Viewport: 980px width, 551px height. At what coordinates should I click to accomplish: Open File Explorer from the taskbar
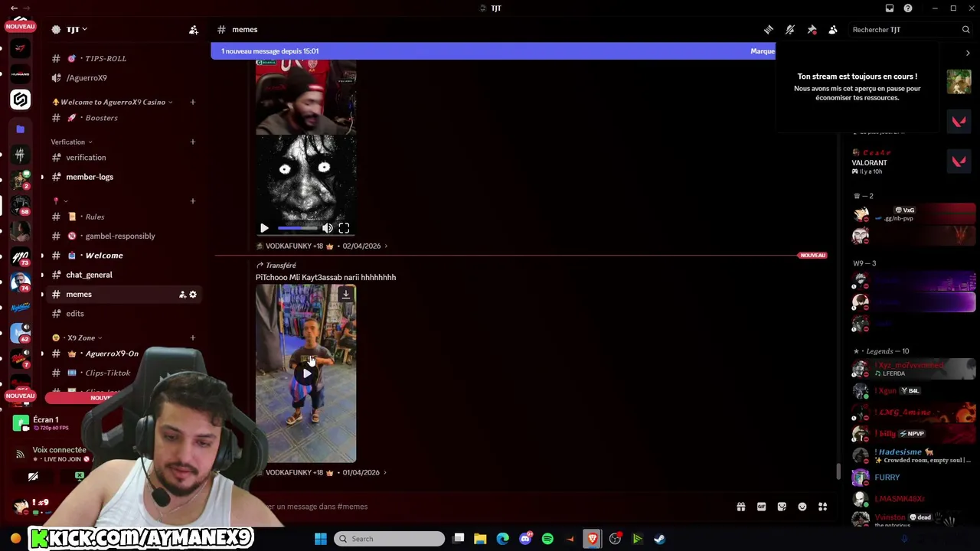(480, 539)
